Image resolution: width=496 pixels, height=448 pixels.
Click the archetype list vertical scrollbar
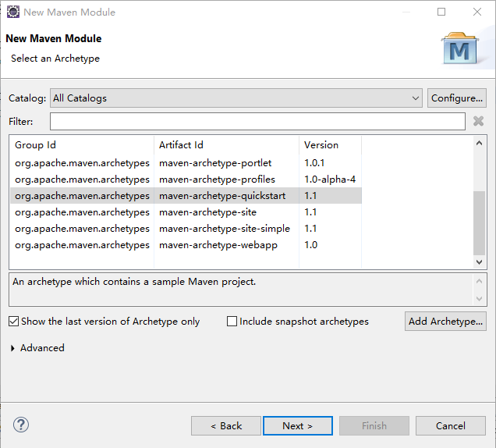tap(480, 222)
